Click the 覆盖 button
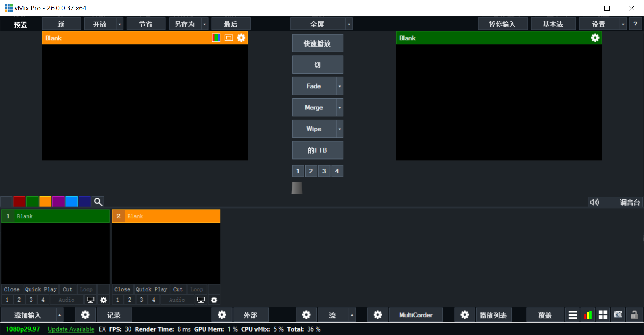644x335 pixels. [x=545, y=315]
